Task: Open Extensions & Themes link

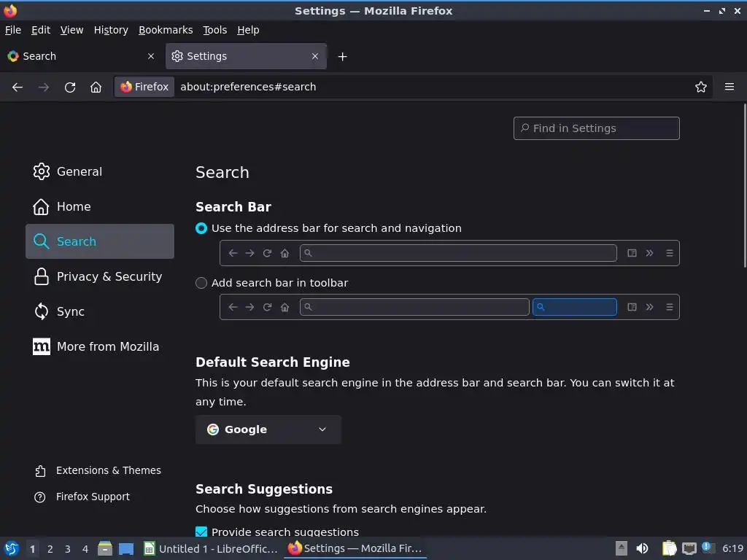Action: (x=98, y=470)
